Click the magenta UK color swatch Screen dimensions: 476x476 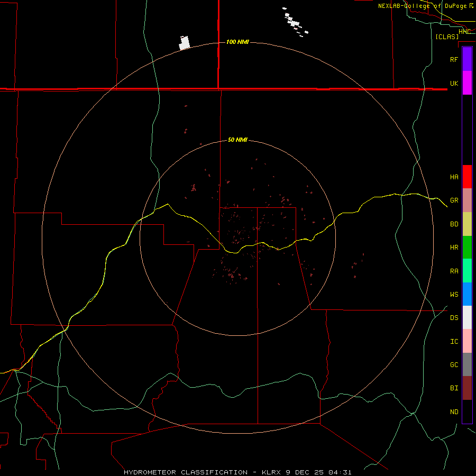click(x=467, y=83)
